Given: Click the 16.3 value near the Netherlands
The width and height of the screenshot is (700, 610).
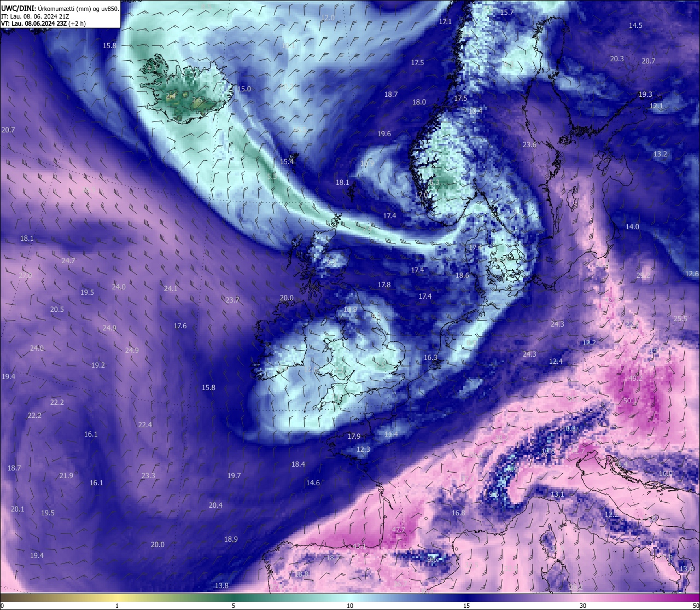Looking at the screenshot, I should click(430, 357).
